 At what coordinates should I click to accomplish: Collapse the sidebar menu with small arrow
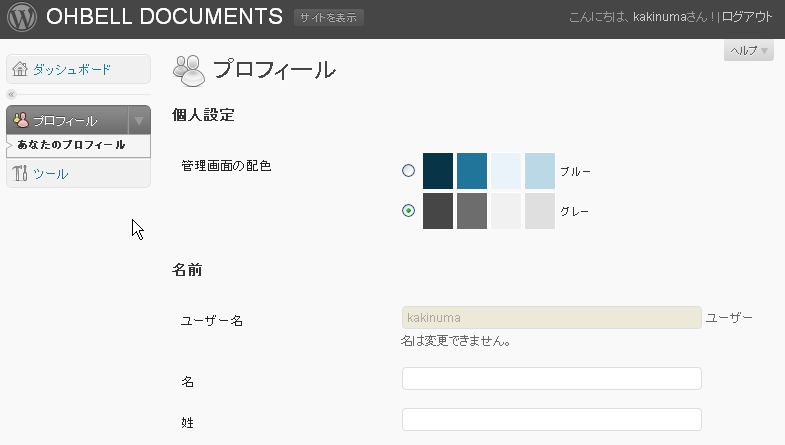[12, 94]
